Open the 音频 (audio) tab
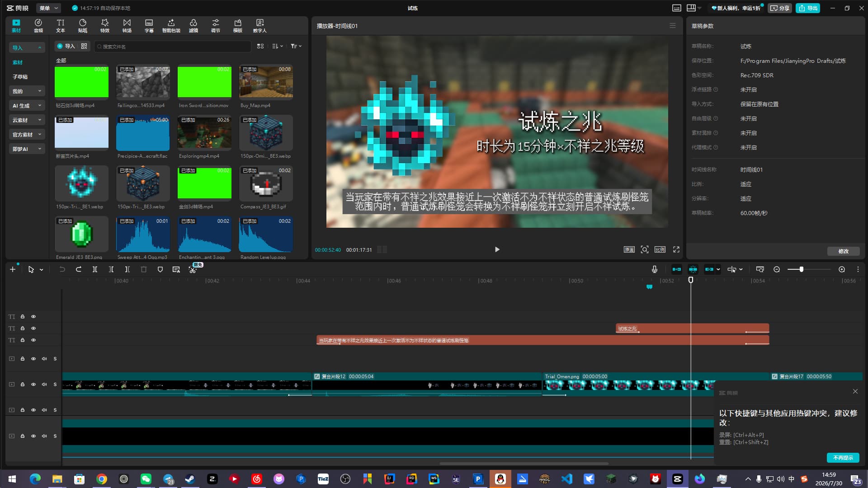The height and width of the screenshot is (488, 868). pos(38,26)
